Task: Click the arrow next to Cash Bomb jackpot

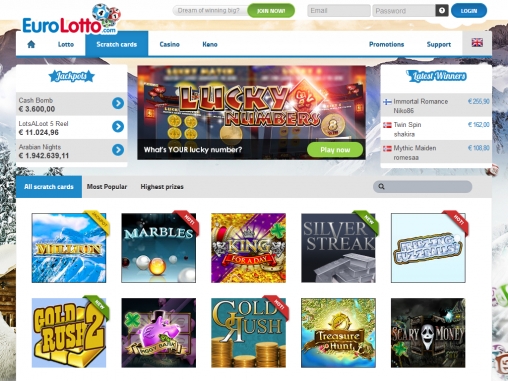Action: 118,103
